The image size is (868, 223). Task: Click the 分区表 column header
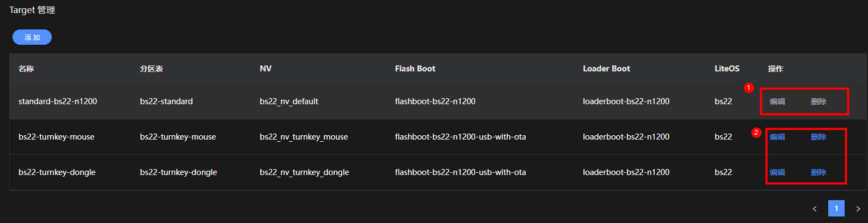coord(151,69)
